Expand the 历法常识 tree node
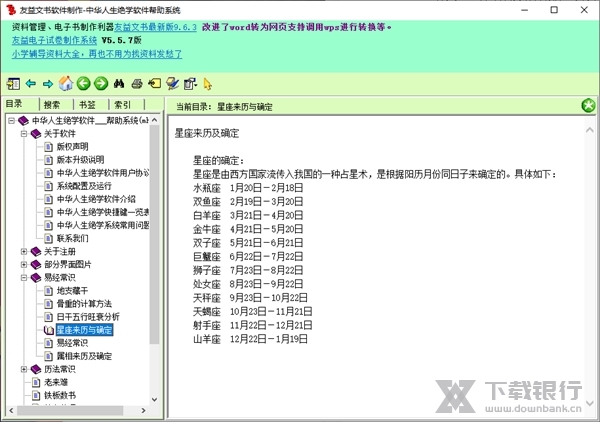Screen dimensions: 600x422 pyautogui.click(x=24, y=369)
